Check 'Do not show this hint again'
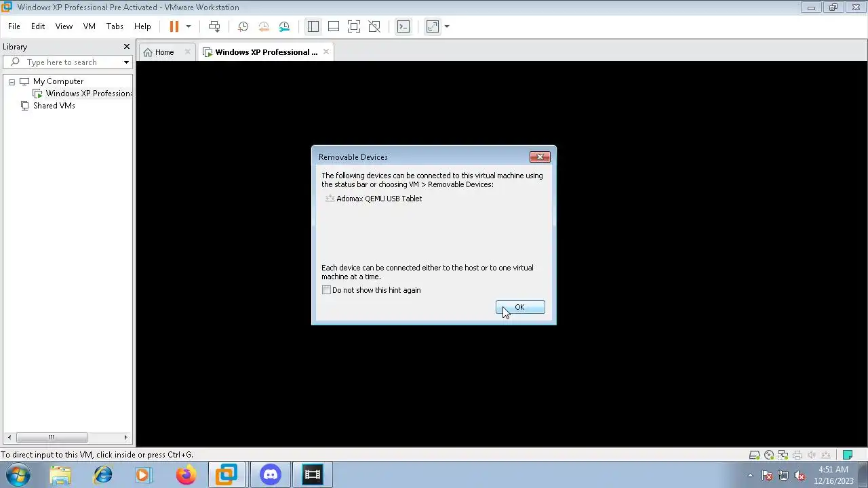Image resolution: width=868 pixels, height=488 pixels. [326, 290]
